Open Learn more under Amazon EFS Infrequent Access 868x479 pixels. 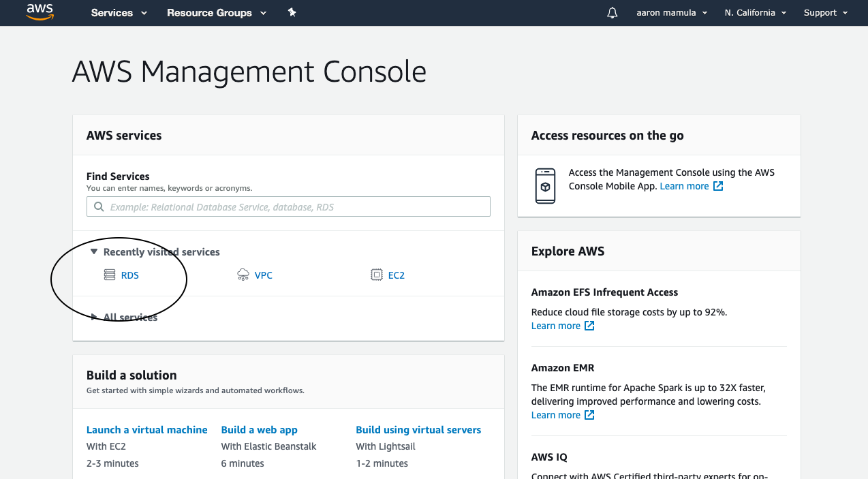pos(563,326)
